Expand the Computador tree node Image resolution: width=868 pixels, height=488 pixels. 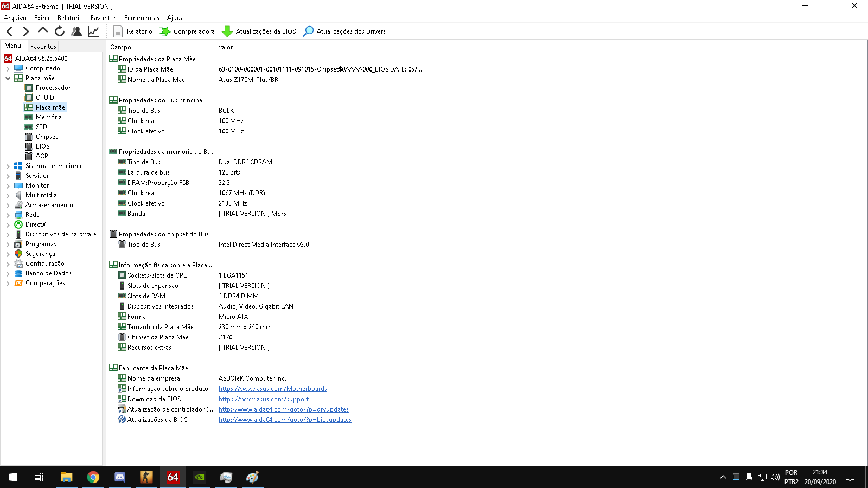point(8,68)
